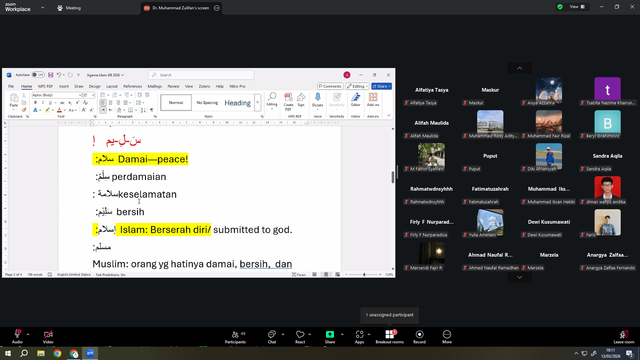
Task: Click the Focus mode icon in status bar
Action: click(299, 275)
